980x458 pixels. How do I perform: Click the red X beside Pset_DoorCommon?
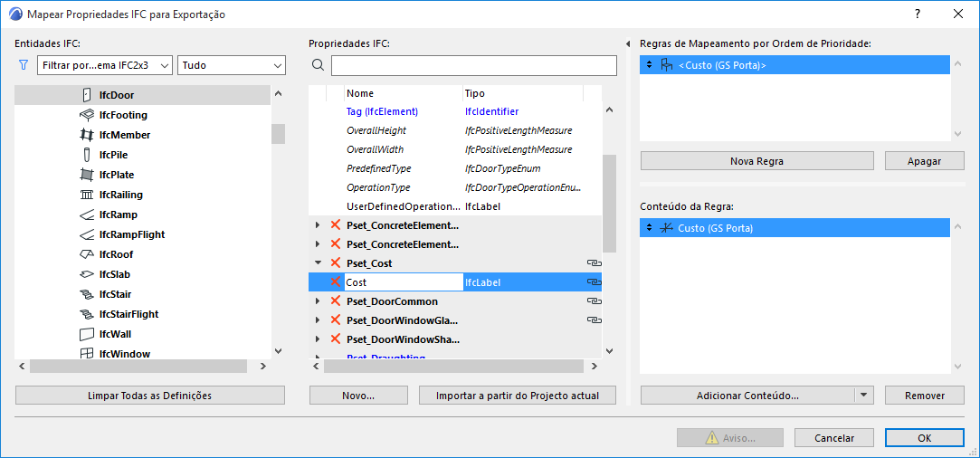pyautogui.click(x=335, y=301)
